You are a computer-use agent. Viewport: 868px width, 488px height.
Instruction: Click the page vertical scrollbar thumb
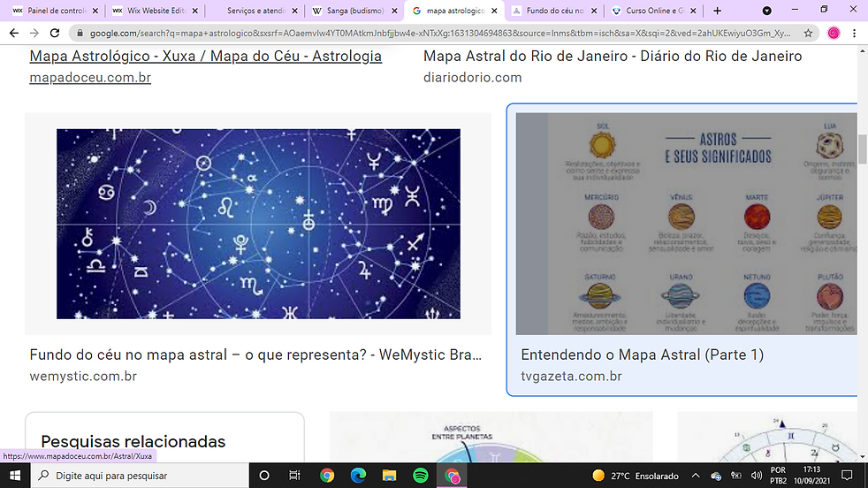coord(863,149)
